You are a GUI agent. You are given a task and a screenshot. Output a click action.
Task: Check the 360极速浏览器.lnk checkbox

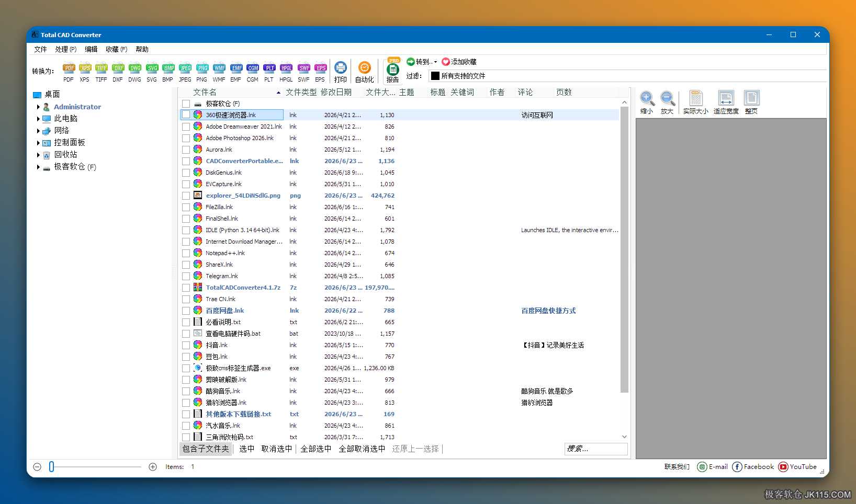pos(186,114)
